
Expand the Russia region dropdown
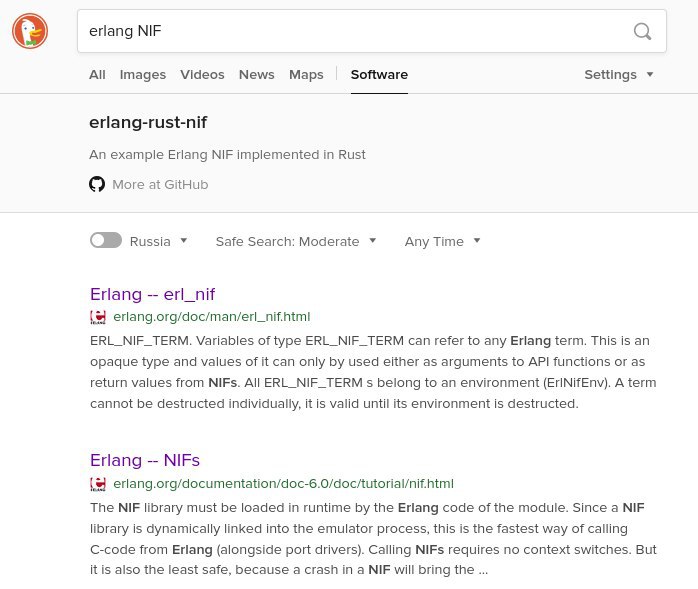158,241
